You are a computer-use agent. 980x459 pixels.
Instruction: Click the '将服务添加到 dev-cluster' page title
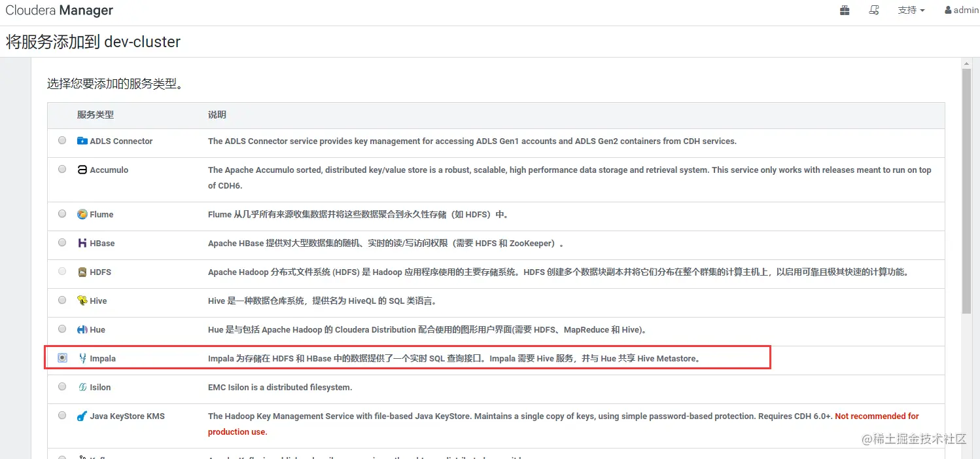[93, 42]
